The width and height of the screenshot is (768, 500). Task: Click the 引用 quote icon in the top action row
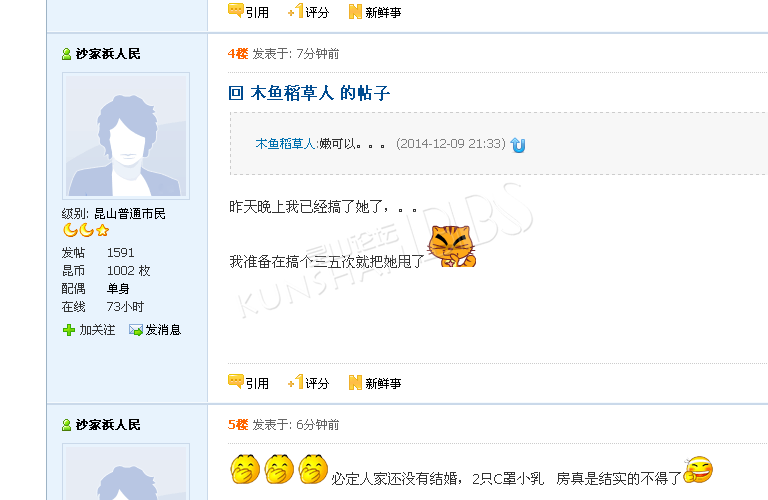[x=236, y=10]
